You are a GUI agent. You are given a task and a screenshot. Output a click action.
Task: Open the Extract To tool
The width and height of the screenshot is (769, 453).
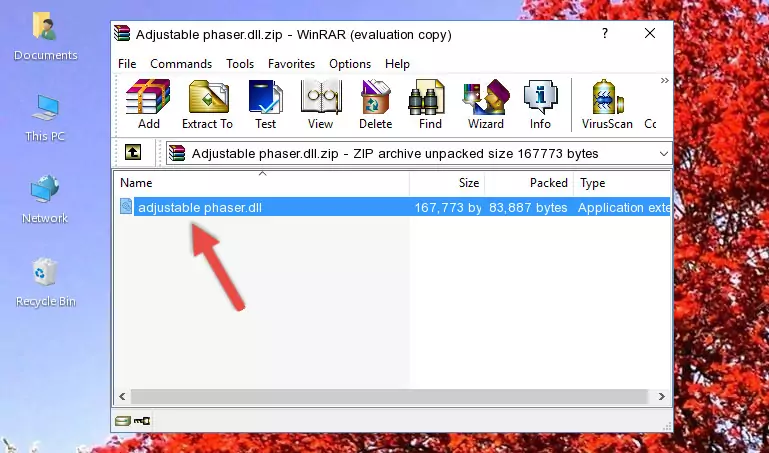[x=207, y=104]
